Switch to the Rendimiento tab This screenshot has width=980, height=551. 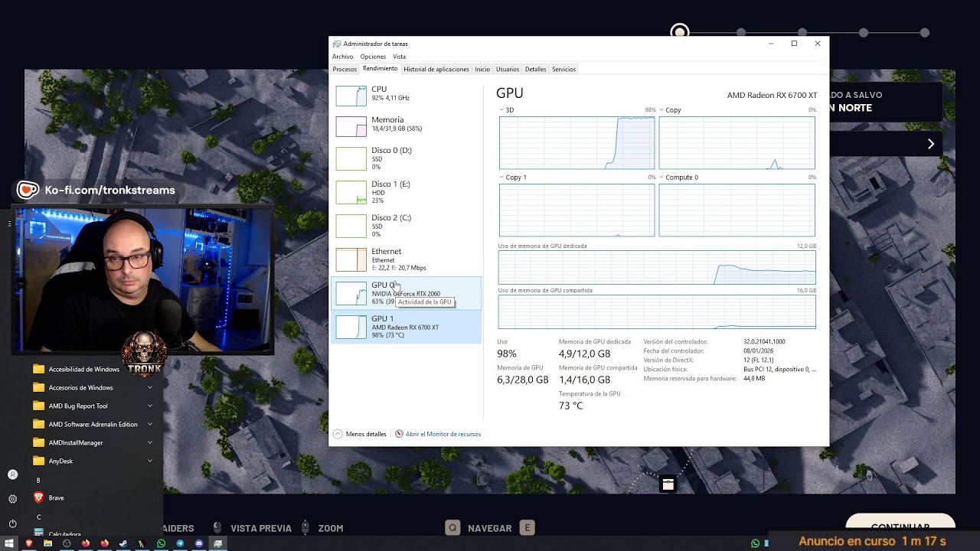tap(380, 69)
